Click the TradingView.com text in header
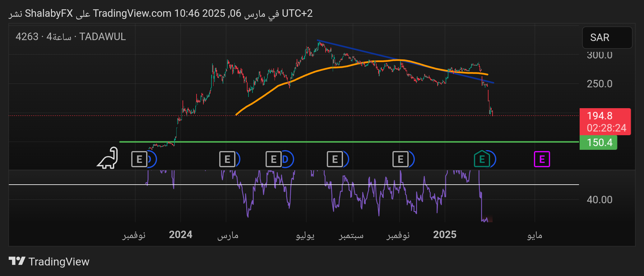 tap(132, 13)
